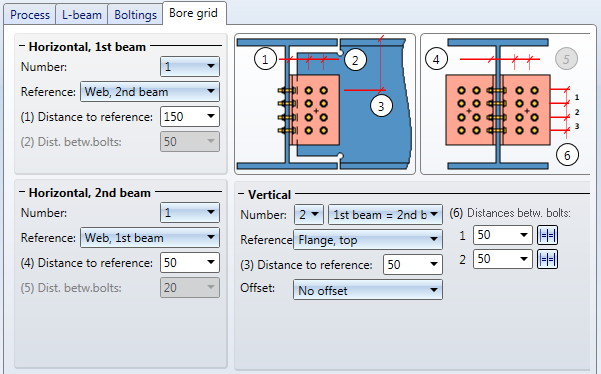Open the Web, 2nd beam reference dropdown
Screen dimensions: 601x374
coord(150,92)
